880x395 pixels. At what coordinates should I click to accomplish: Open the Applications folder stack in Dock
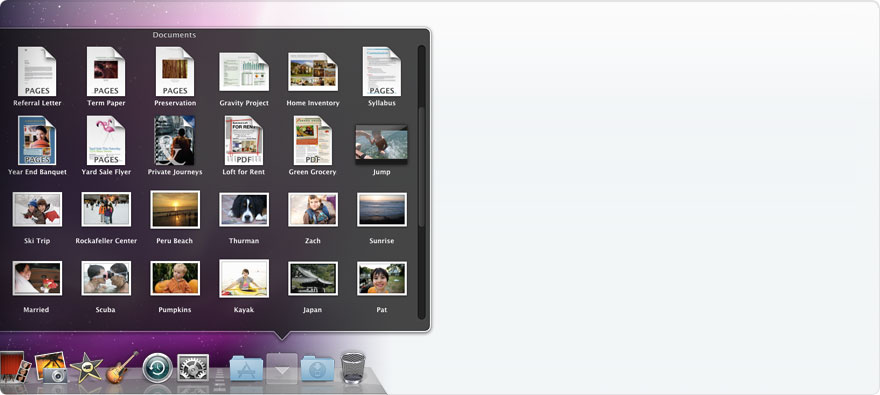pos(246,368)
